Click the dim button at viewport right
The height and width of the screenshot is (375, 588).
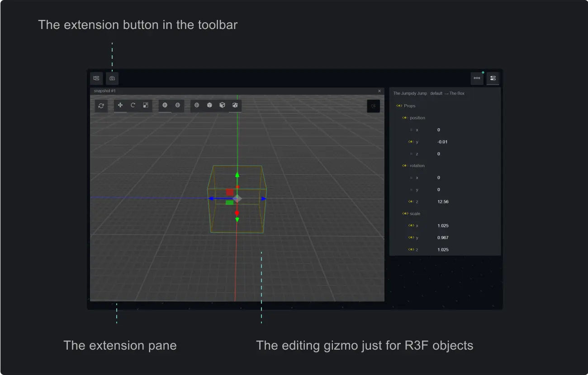click(x=373, y=106)
